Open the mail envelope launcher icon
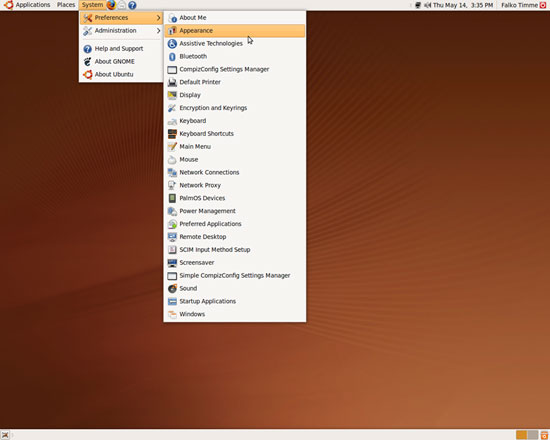This screenshot has width=550, height=440. point(122,5)
